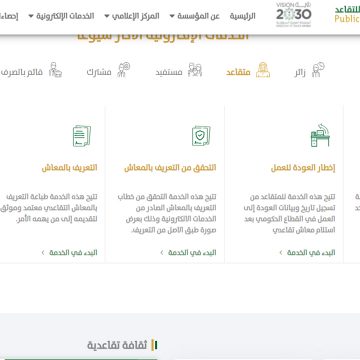Viewport: 360px width, 360px height.
Task: Click the ثقافة تقاعدية section heading
Action: point(117,345)
